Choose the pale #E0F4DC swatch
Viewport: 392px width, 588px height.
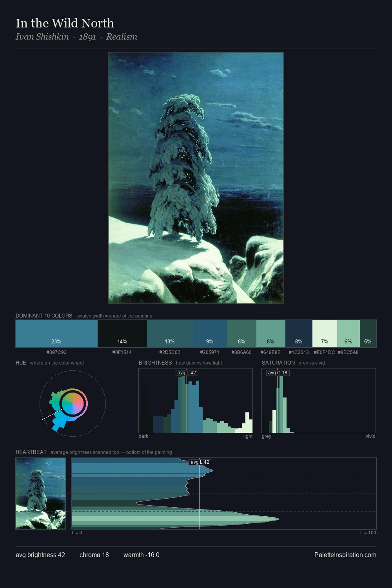(x=325, y=334)
